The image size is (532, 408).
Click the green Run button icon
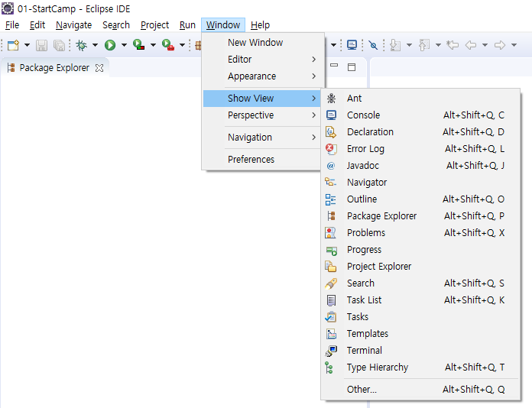tap(110, 45)
